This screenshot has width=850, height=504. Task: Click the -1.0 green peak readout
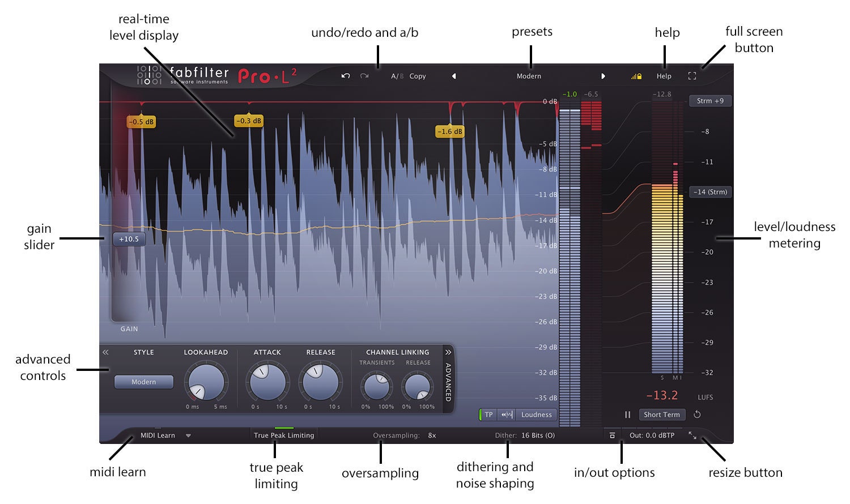pos(569,94)
